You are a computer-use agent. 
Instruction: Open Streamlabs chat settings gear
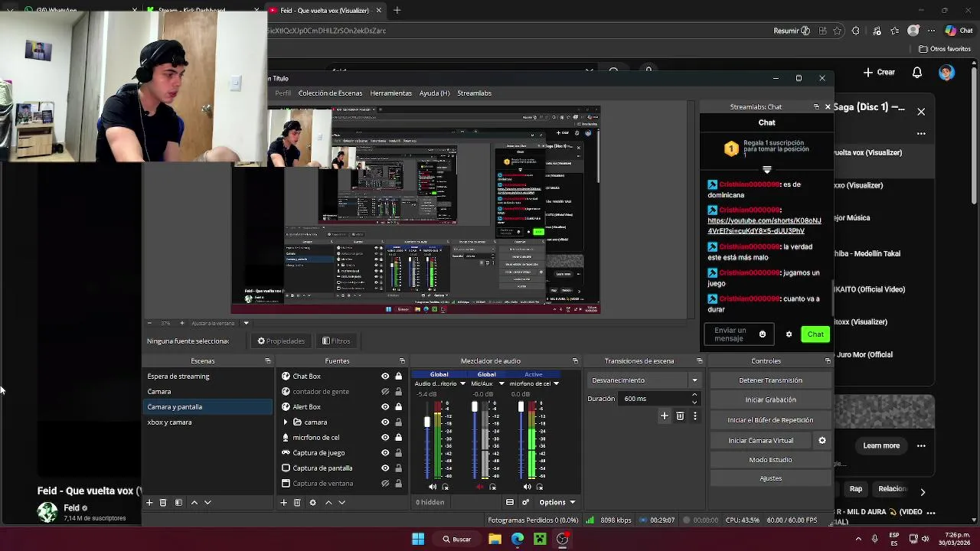[x=789, y=334]
